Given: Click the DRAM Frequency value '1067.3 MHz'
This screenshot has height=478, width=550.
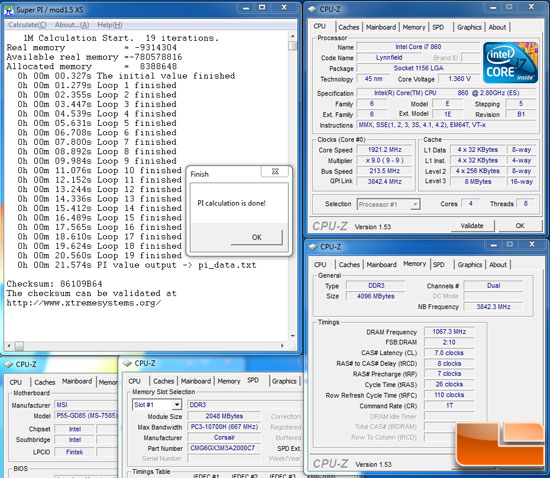Looking at the screenshot, I should click(x=449, y=331).
